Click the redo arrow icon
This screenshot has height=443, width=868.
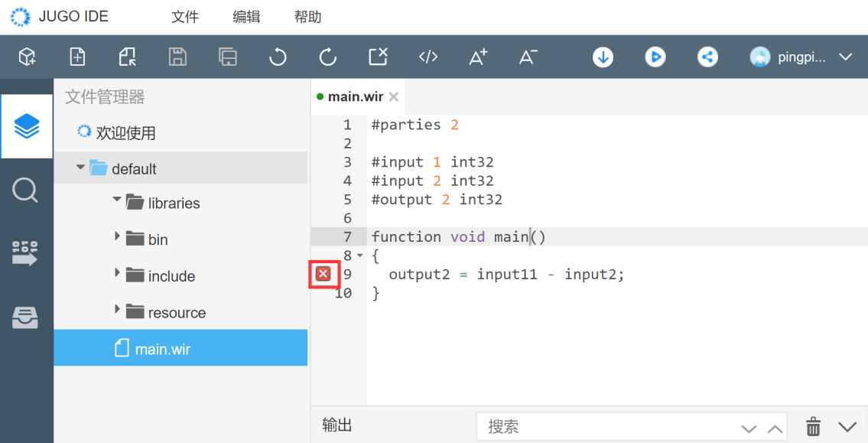point(328,57)
